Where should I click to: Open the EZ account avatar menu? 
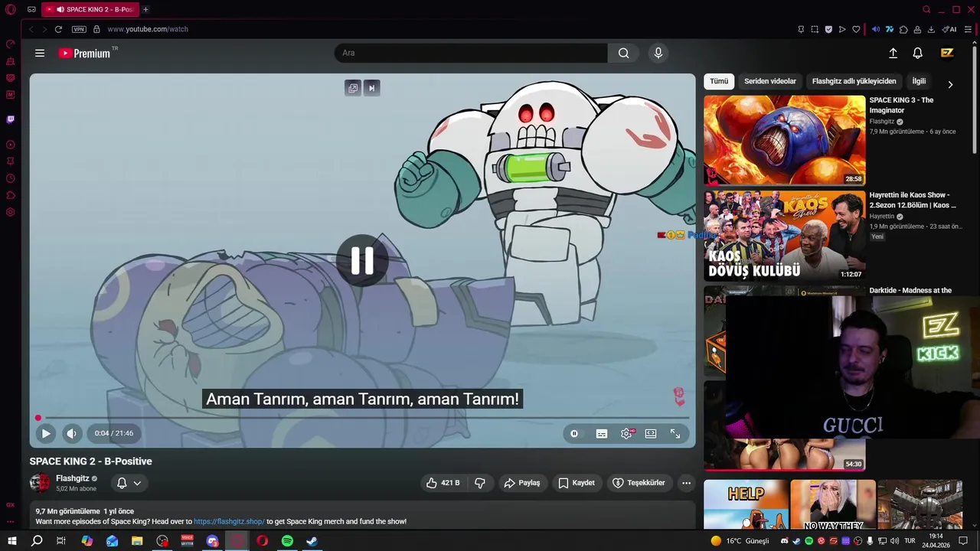(x=947, y=53)
